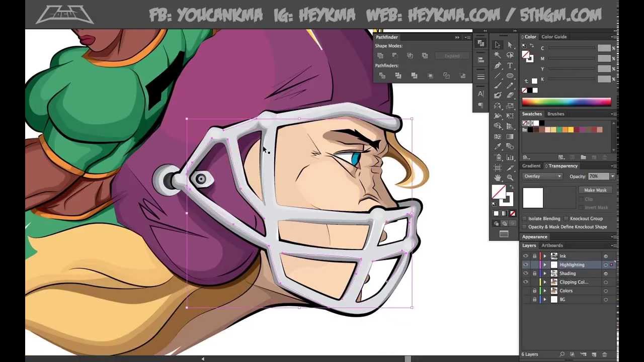
Task: Click the color spectrum bar
Action: point(567,103)
